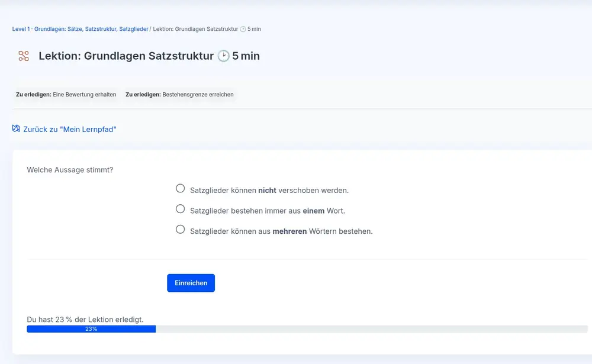Click the "Eine Bewertung erhalten" completion badge
This screenshot has height=364, width=592.
click(x=66, y=95)
